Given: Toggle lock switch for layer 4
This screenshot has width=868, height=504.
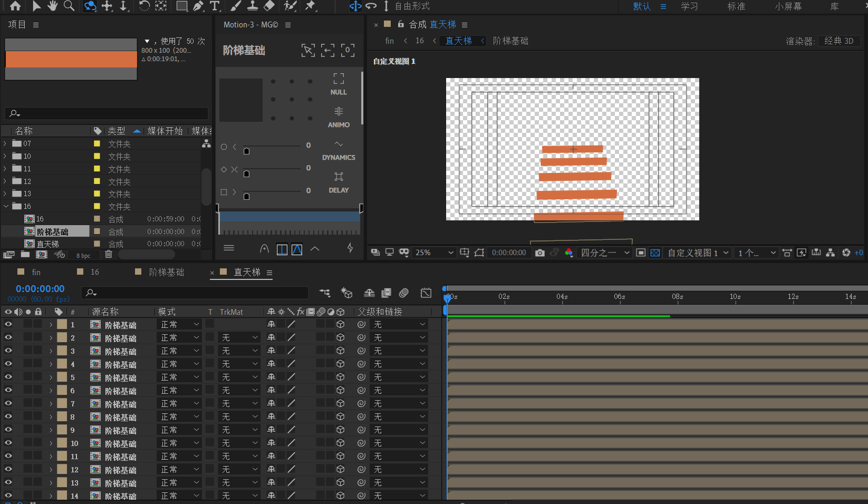Looking at the screenshot, I should [38, 363].
